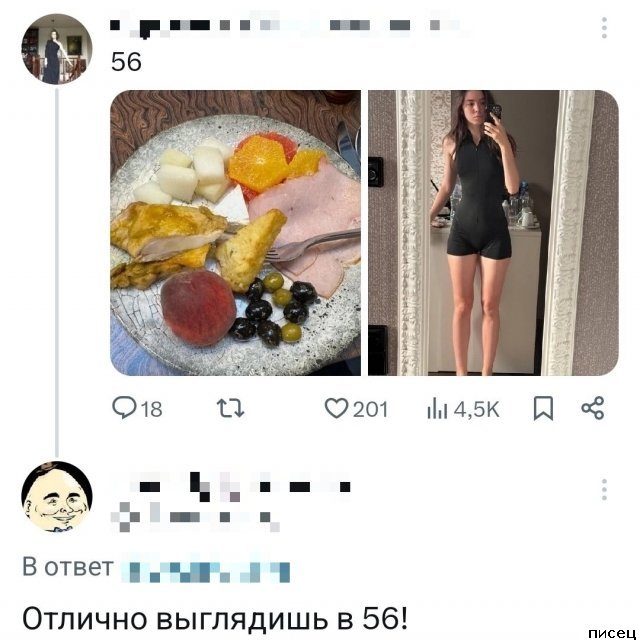This screenshot has width=640, height=643.
Task: Like the post with 201 hearts
Action: (x=336, y=408)
